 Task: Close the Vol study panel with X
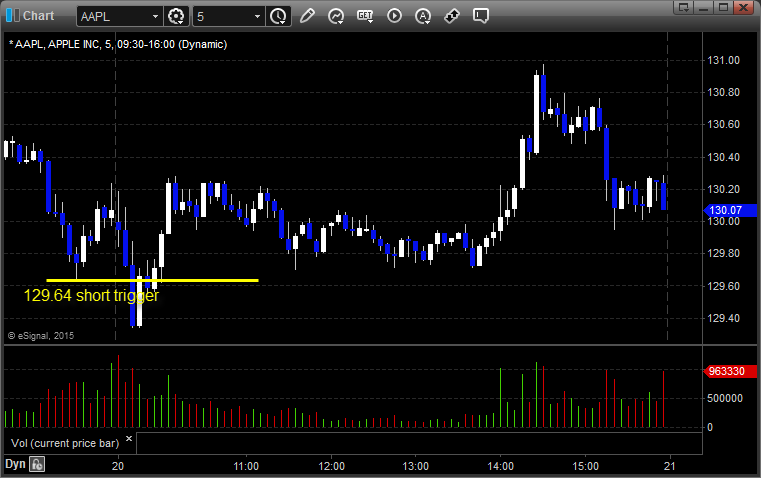(x=129, y=439)
